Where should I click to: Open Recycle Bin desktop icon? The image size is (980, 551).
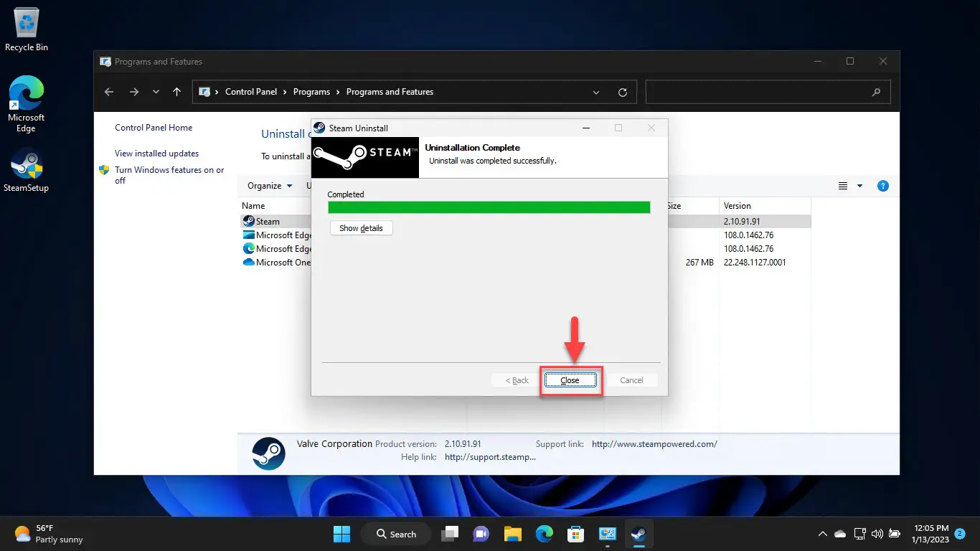pos(27,30)
